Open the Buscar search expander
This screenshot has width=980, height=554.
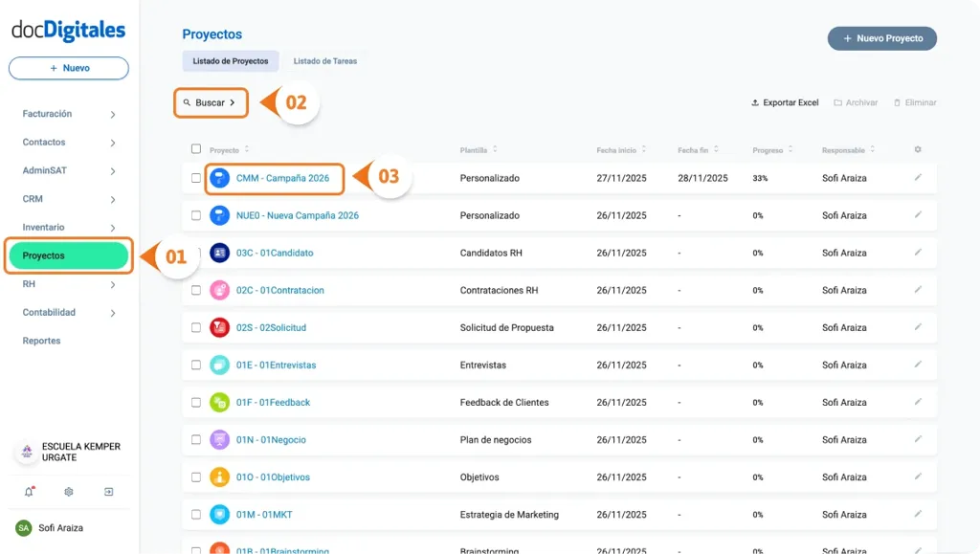tap(211, 102)
